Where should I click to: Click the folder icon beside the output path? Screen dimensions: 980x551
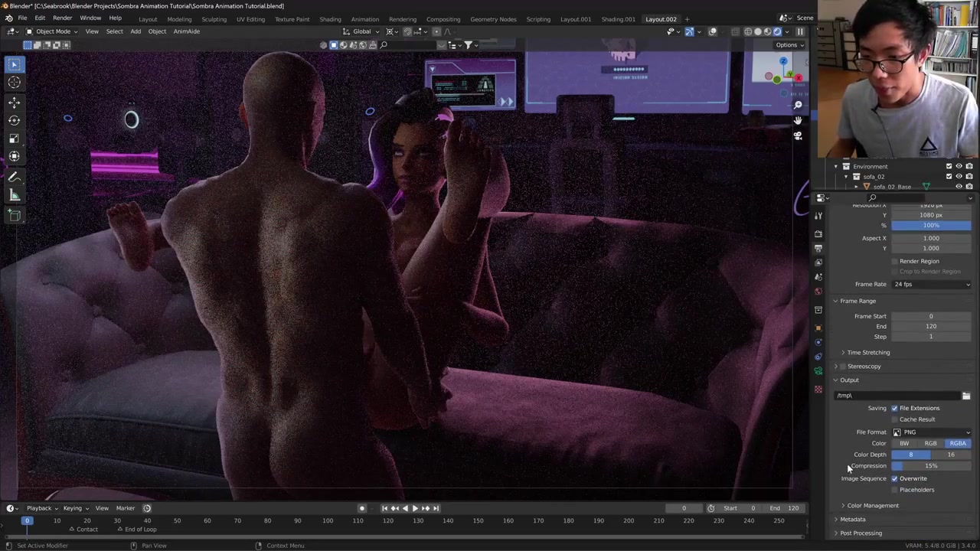tap(966, 396)
